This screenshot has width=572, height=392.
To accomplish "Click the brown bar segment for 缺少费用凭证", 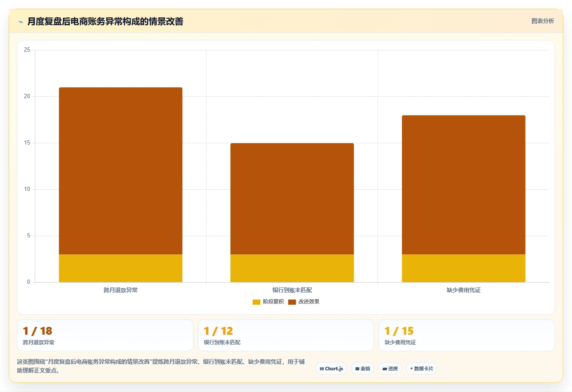I will tap(464, 185).
